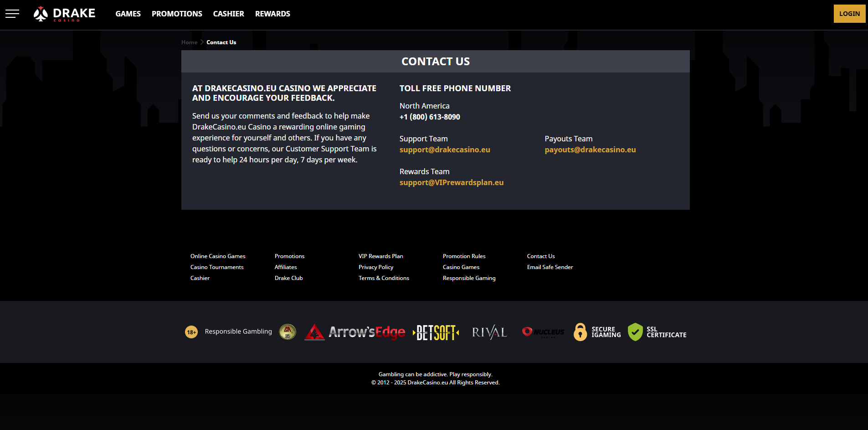Open Cashier footer link
868x430 pixels.
(x=200, y=278)
